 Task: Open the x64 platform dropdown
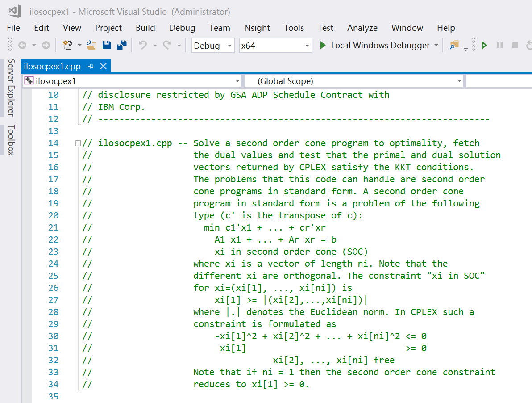275,46
